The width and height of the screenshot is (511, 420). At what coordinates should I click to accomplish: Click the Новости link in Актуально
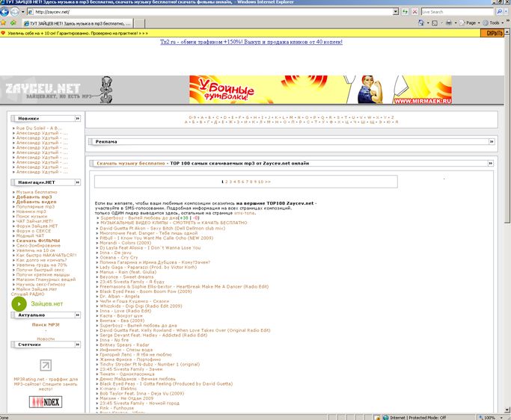point(46,339)
